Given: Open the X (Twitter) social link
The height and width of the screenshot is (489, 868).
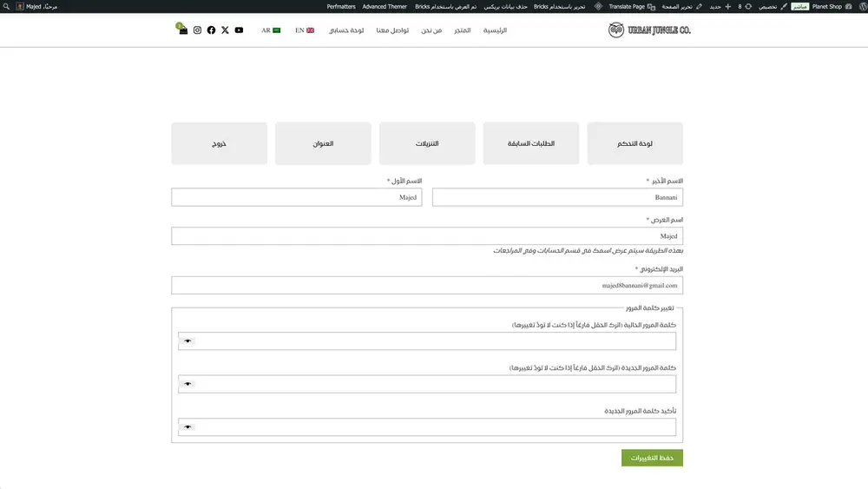Looking at the screenshot, I should coord(225,30).
